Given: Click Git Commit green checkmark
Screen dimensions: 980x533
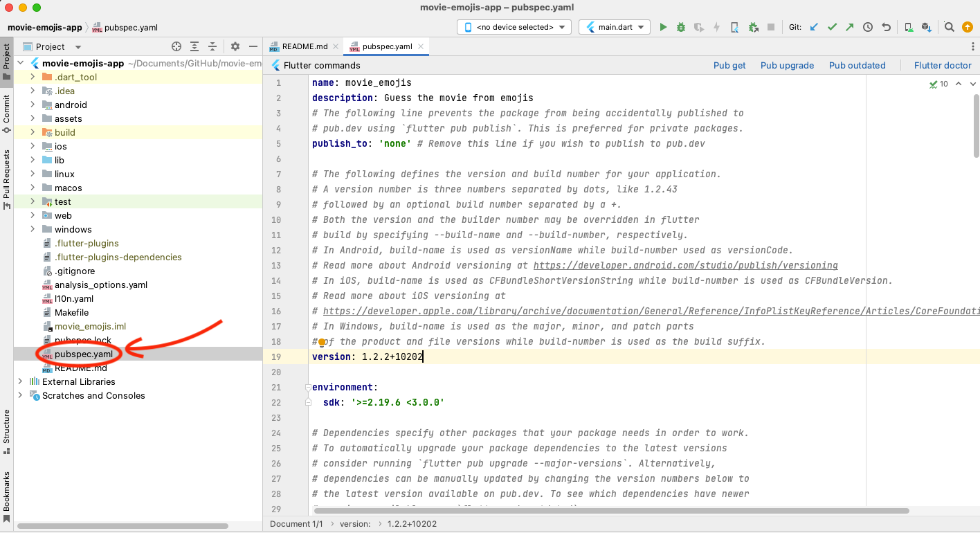Looking at the screenshot, I should (x=832, y=27).
